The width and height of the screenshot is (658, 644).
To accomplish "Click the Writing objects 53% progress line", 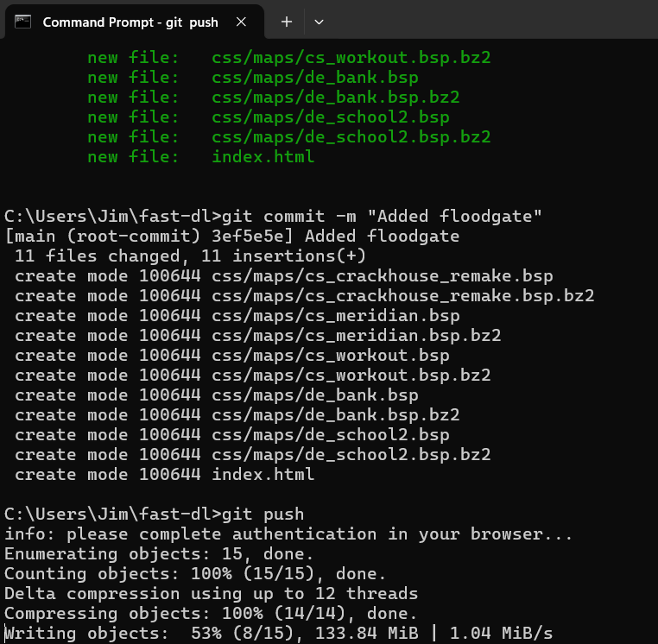I will [x=279, y=633].
